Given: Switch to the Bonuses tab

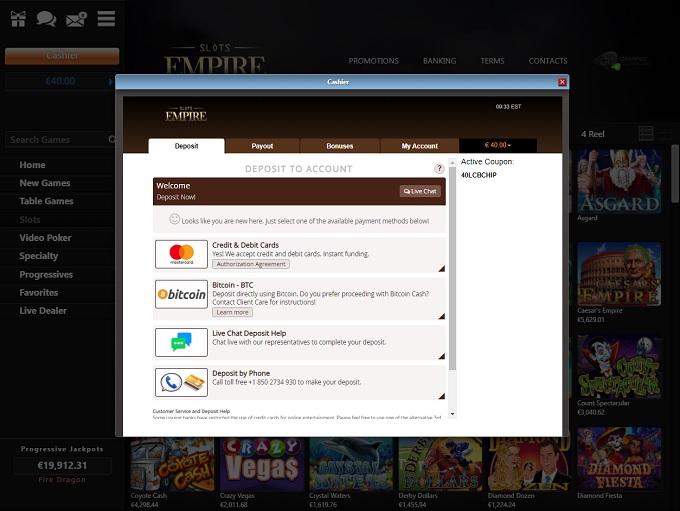Looking at the screenshot, I should click(340, 146).
